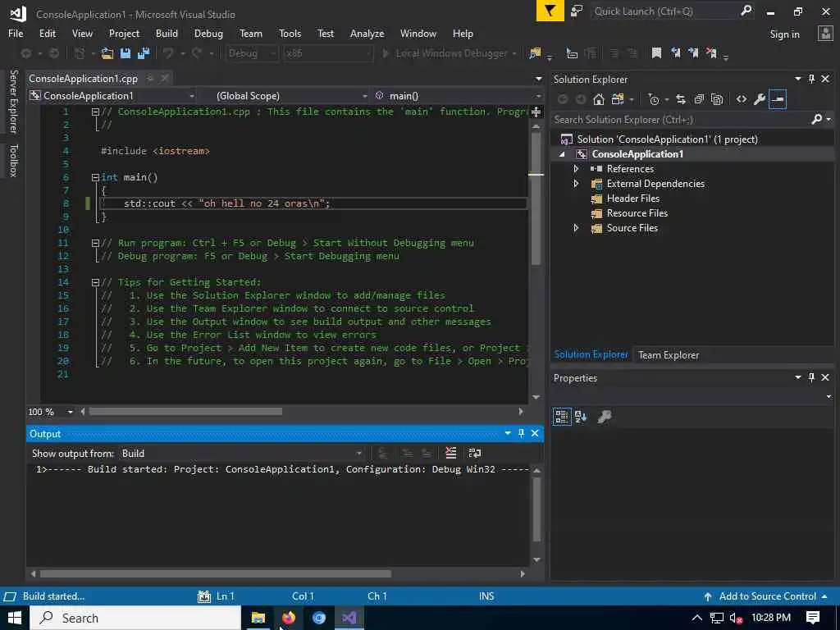Screen dimensions: 840x630
Task: Open File Explorer from the taskbar
Action: click(x=258, y=618)
